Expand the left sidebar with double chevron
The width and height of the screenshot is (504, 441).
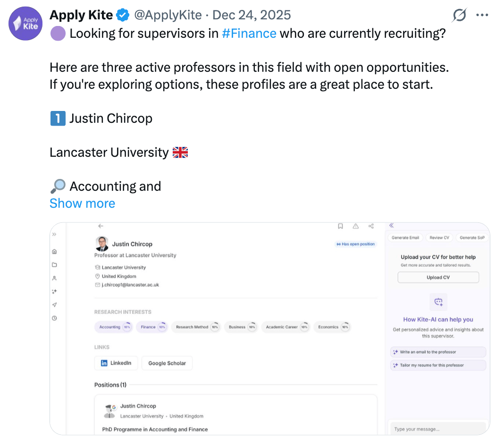(55, 234)
